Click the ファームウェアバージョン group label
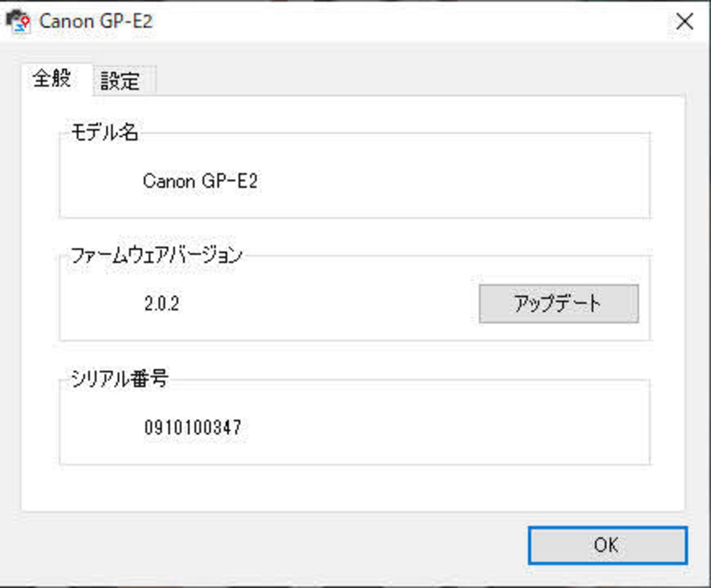Screen dimensions: 711x588 click(x=157, y=255)
